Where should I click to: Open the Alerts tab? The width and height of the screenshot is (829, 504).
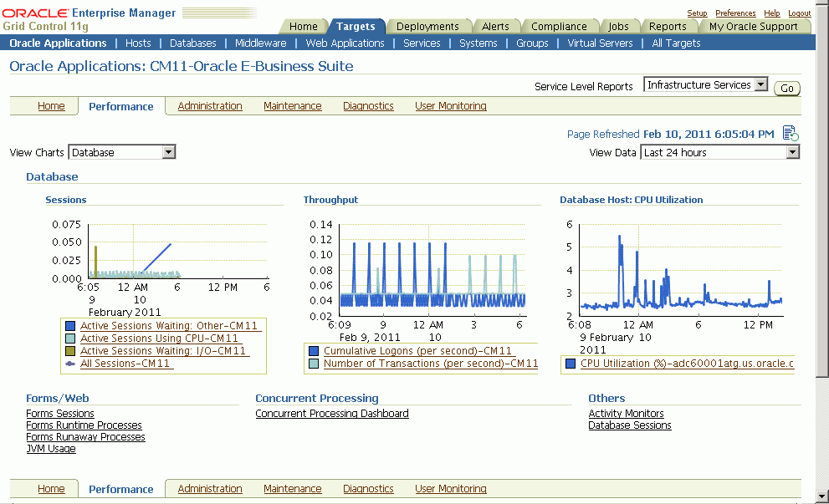495,27
